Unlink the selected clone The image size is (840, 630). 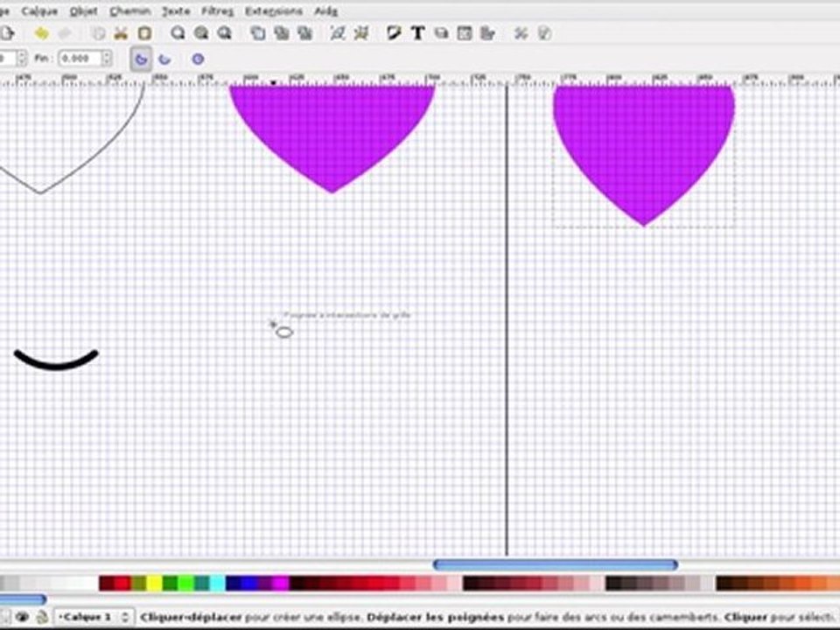pyautogui.click(x=305, y=34)
